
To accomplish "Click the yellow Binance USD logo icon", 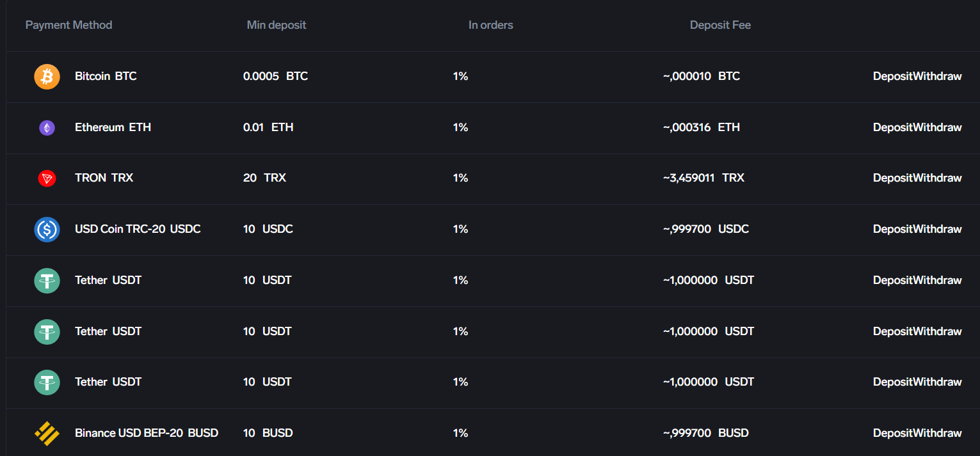I will [x=47, y=434].
